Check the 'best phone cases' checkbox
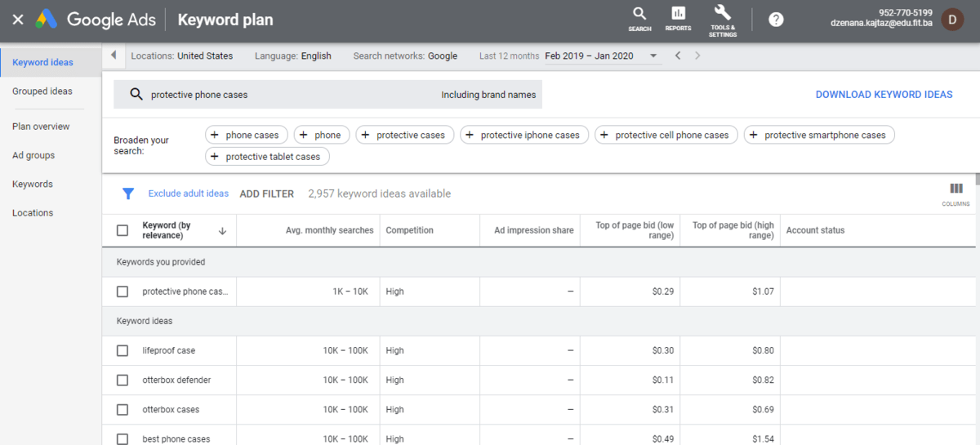This screenshot has height=445, width=980. click(122, 438)
